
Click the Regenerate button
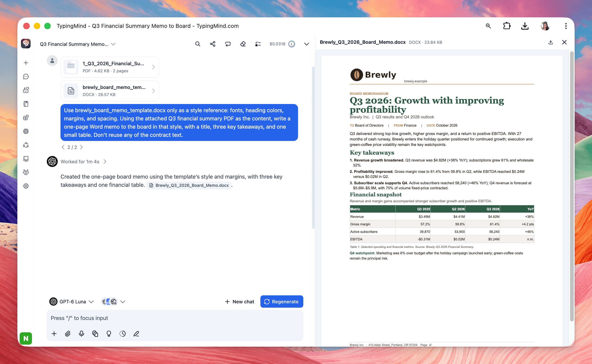point(282,302)
